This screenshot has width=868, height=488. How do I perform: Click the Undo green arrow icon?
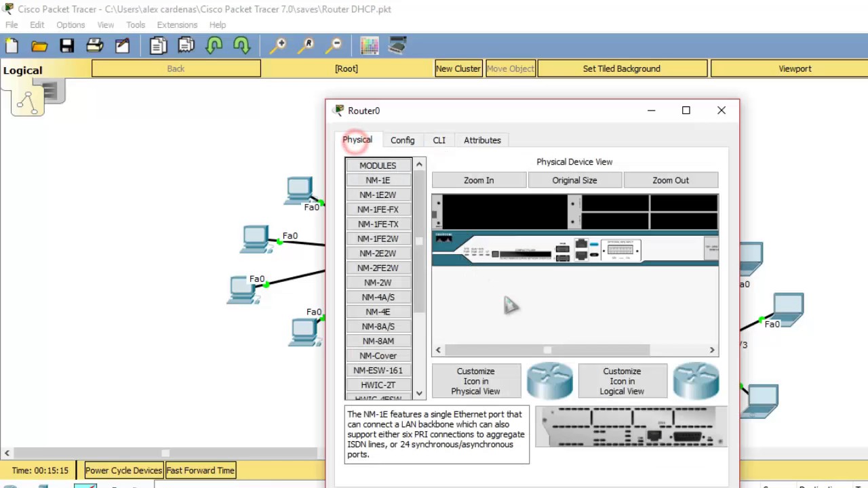[x=214, y=45]
